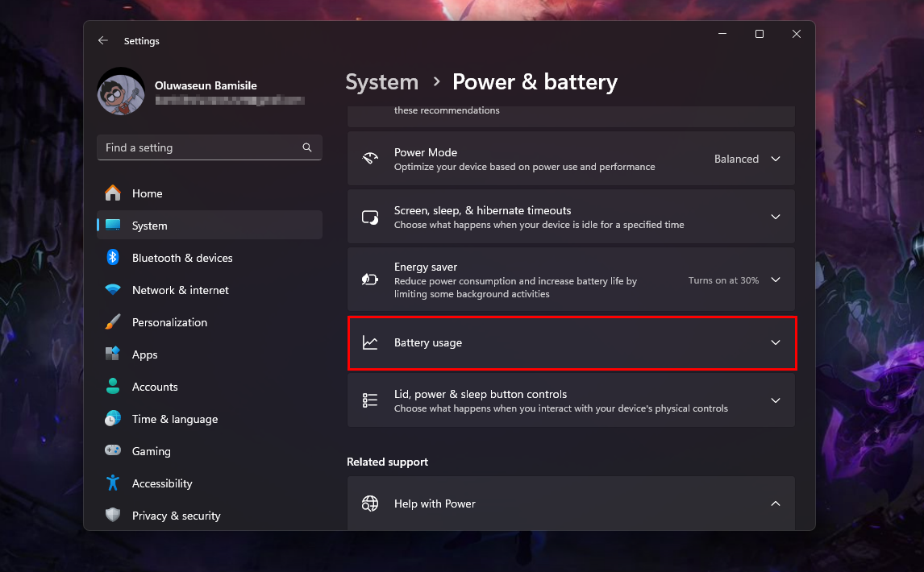
Task: Click the Battery usage chart icon
Action: 370,342
